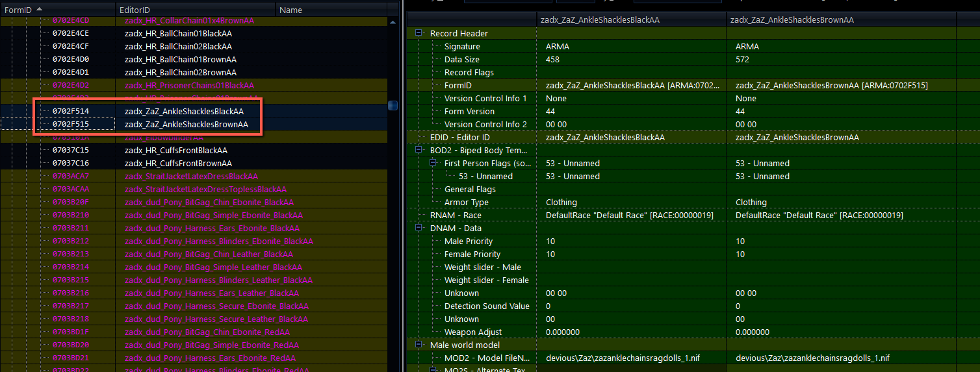
Task: Select record zadx_ZaZ_AnkleShacklesBlackAA in list
Action: coord(184,111)
